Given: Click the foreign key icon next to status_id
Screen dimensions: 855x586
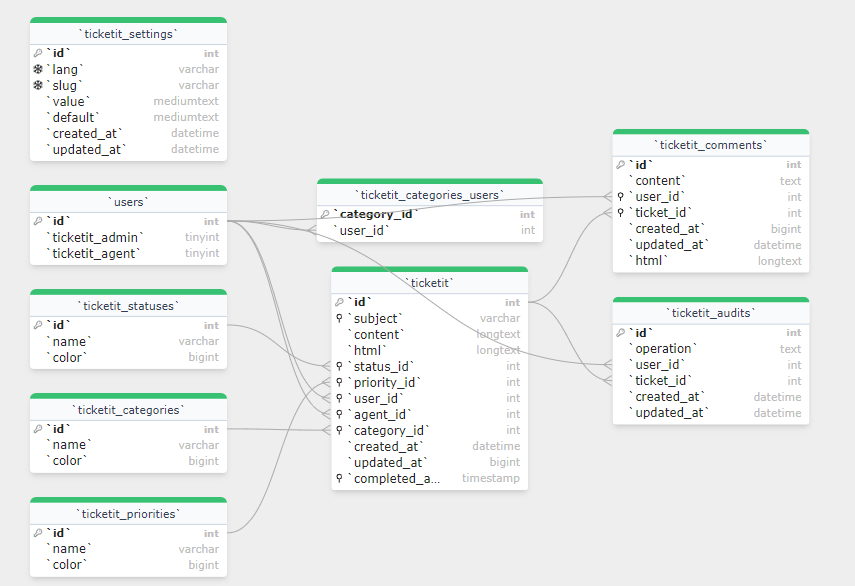Looking at the screenshot, I should click(x=337, y=366).
